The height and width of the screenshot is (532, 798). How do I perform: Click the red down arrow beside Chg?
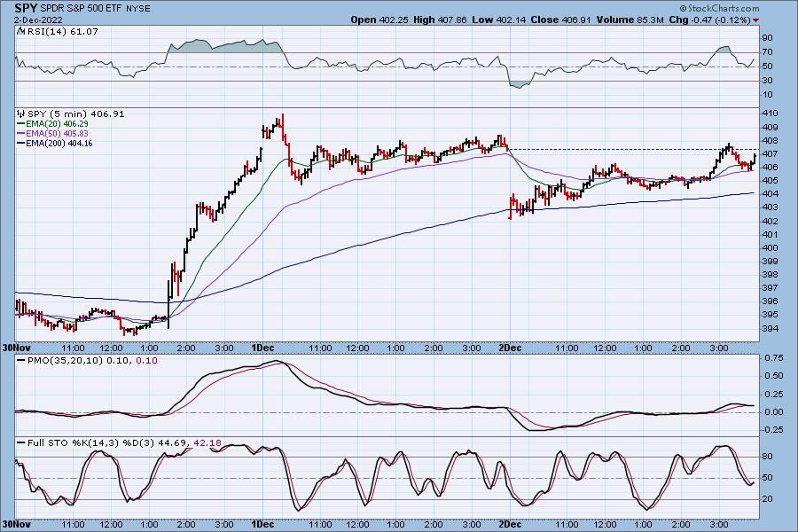(x=755, y=20)
